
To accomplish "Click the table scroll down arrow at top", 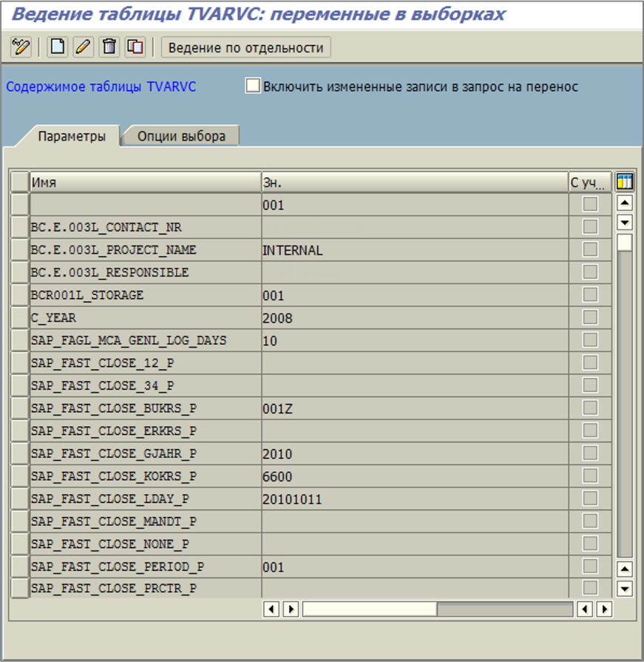I will [x=625, y=222].
